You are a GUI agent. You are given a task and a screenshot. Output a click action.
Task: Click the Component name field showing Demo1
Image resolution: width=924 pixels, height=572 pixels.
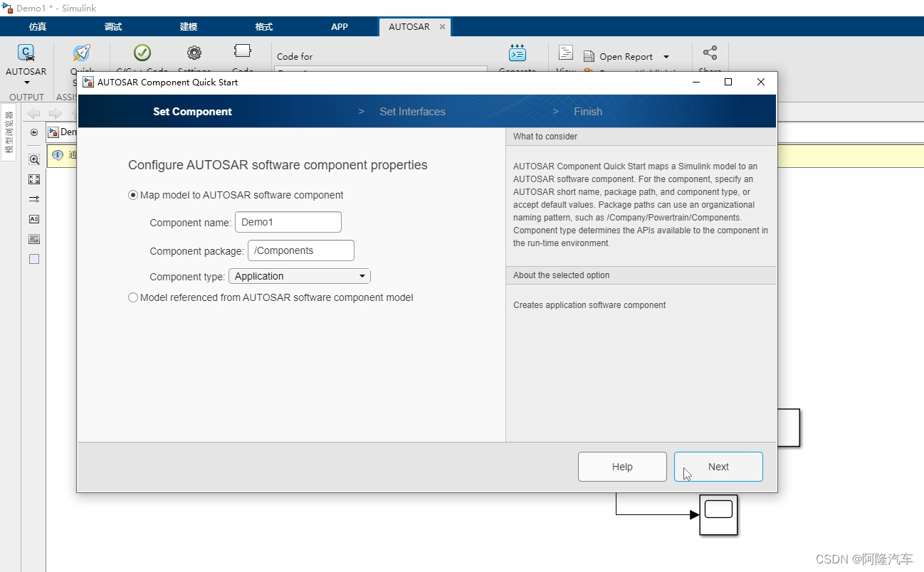click(x=288, y=222)
